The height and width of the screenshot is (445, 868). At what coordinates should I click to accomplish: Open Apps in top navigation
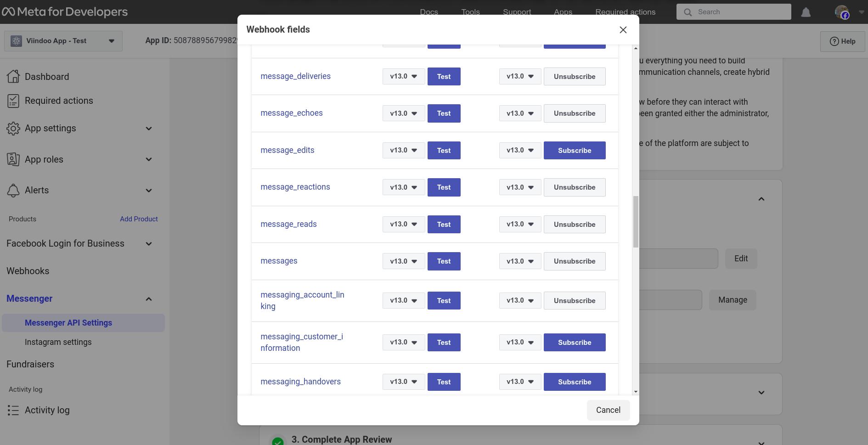coord(563,12)
